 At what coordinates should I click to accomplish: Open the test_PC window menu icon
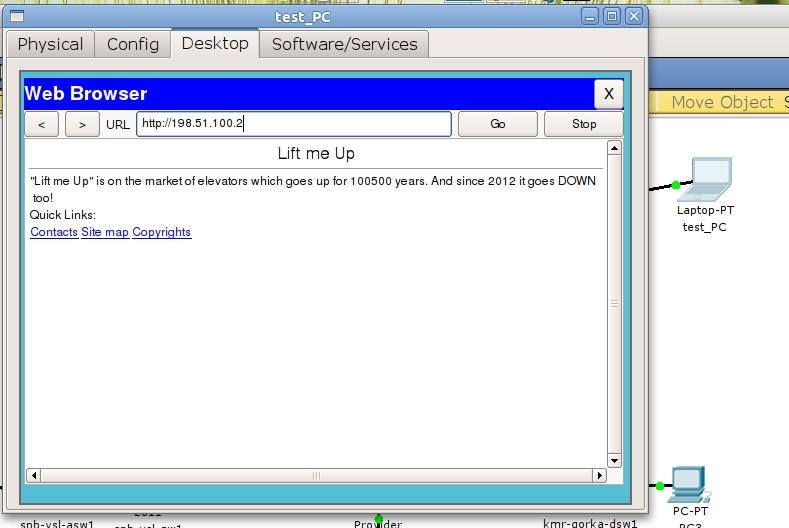click(x=16, y=16)
